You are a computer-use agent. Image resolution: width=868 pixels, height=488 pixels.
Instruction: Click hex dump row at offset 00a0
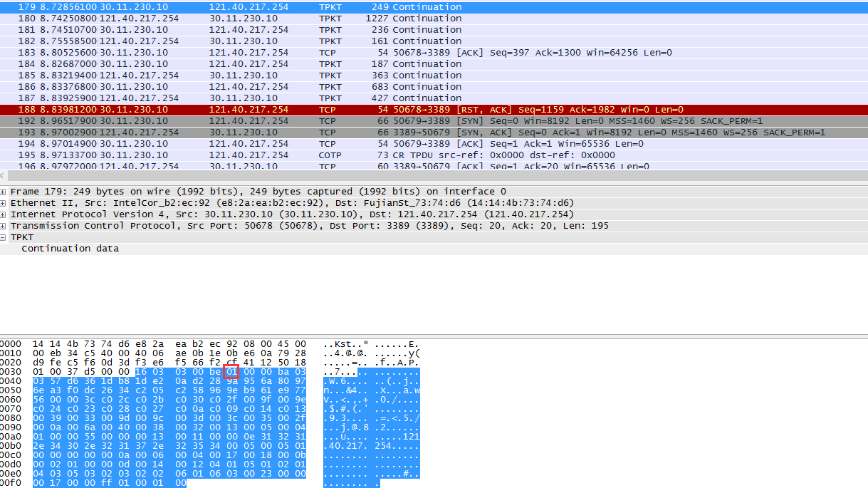[x=211, y=437]
